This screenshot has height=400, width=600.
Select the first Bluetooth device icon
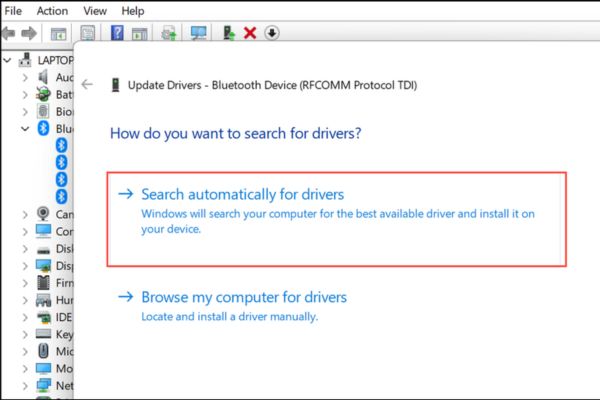61,145
